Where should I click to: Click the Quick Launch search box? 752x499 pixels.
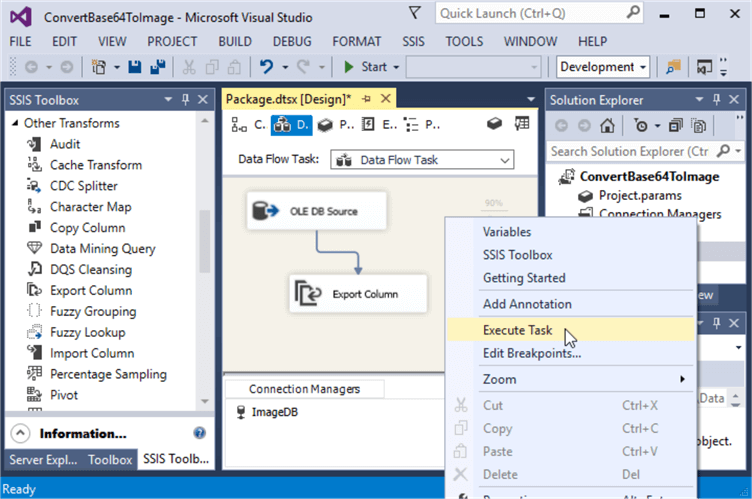539,13
